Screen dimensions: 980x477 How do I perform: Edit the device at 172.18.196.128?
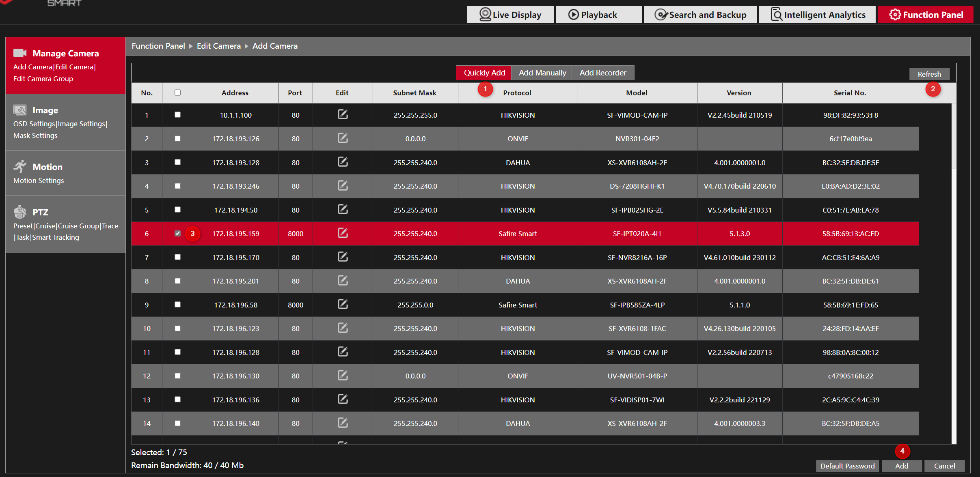[343, 352]
